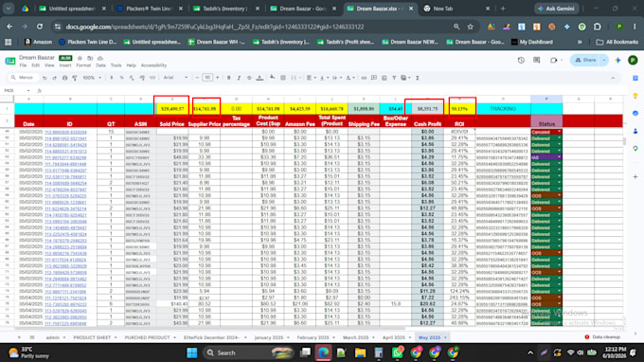Click the font size field
The width and height of the screenshot is (644, 362).
[207, 78]
